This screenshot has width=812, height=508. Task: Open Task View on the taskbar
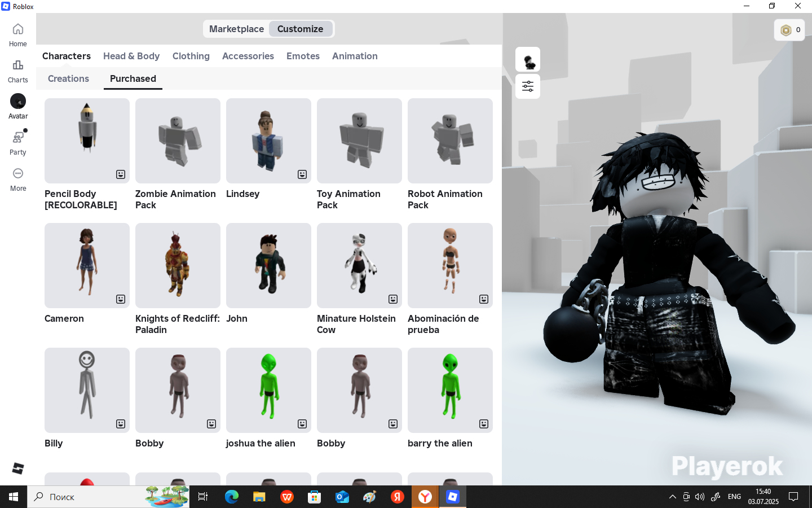click(203, 497)
